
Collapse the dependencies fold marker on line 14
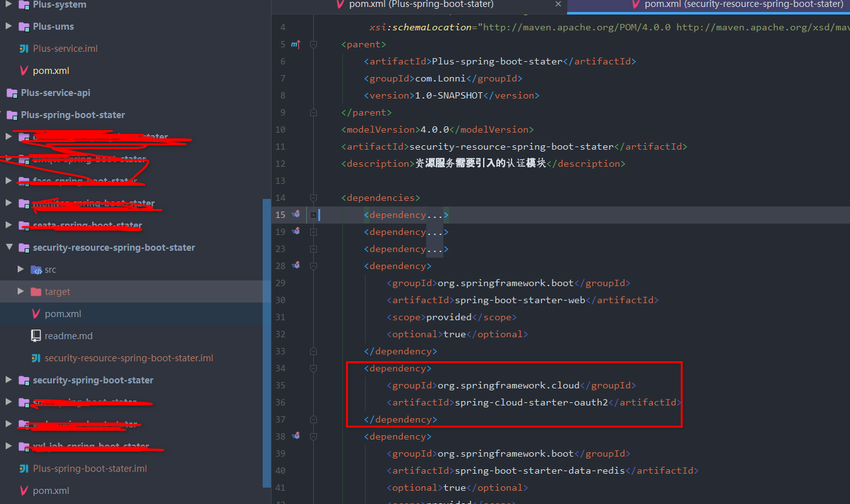point(313,198)
